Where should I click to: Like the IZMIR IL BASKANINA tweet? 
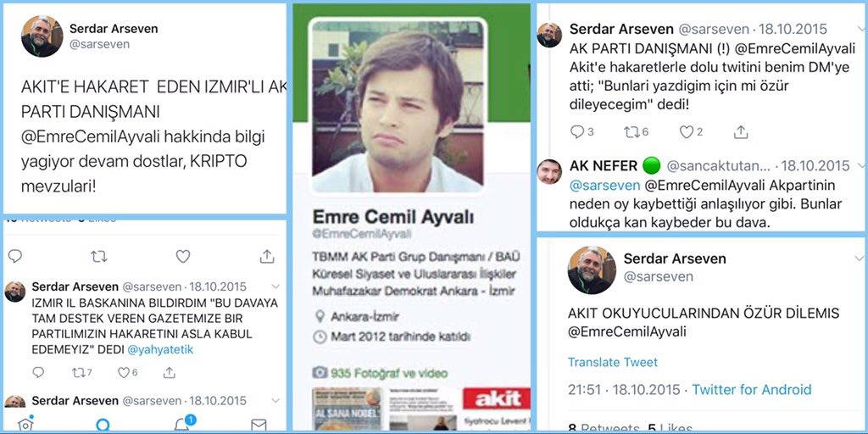click(127, 373)
